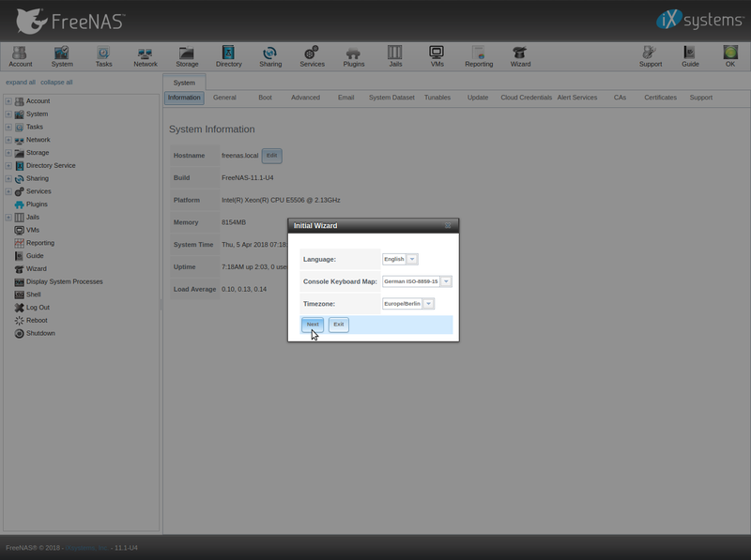Expand the Directory Service tree node
The height and width of the screenshot is (560, 751).
coord(8,166)
